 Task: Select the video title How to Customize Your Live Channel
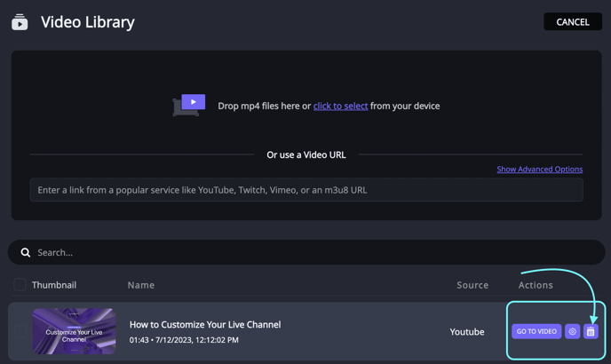pos(205,325)
